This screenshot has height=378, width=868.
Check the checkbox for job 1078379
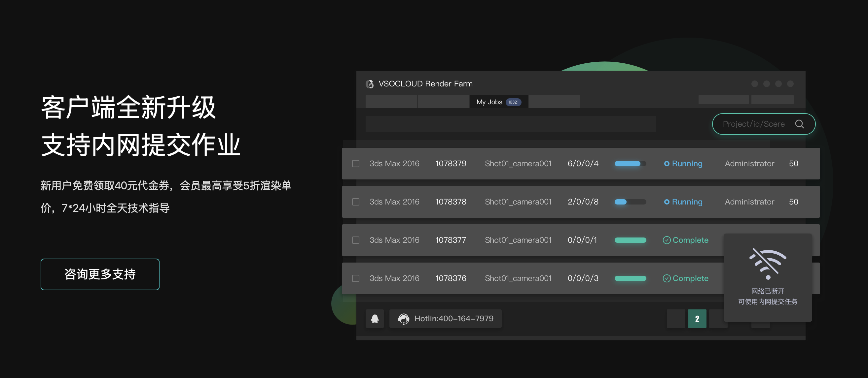point(355,164)
